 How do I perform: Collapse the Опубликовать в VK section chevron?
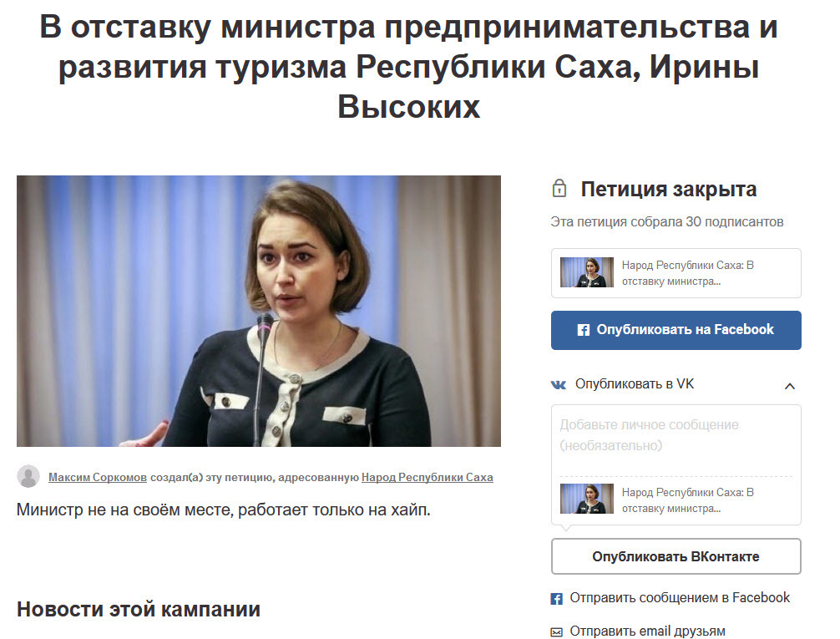coord(789,385)
